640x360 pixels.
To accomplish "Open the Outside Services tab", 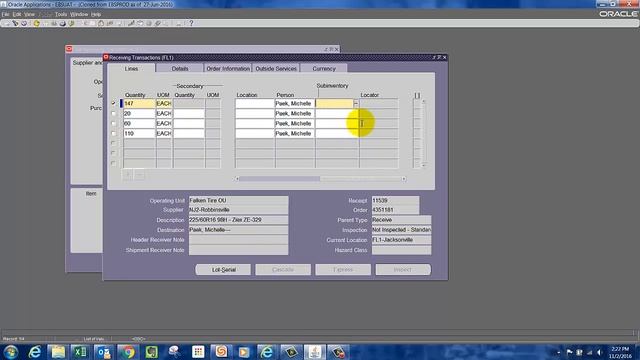I will [x=276, y=69].
